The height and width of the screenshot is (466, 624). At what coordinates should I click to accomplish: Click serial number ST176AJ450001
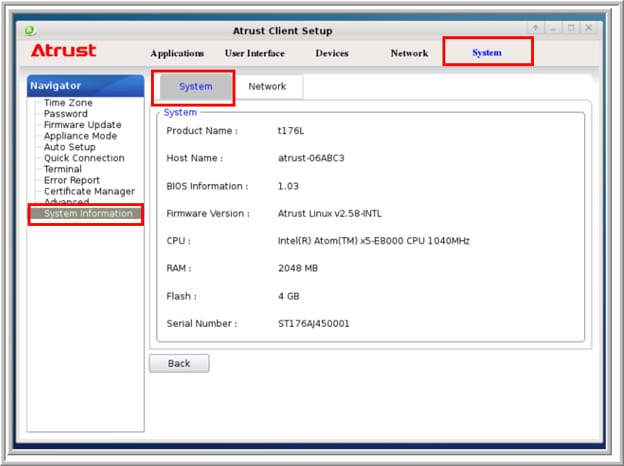click(x=314, y=324)
